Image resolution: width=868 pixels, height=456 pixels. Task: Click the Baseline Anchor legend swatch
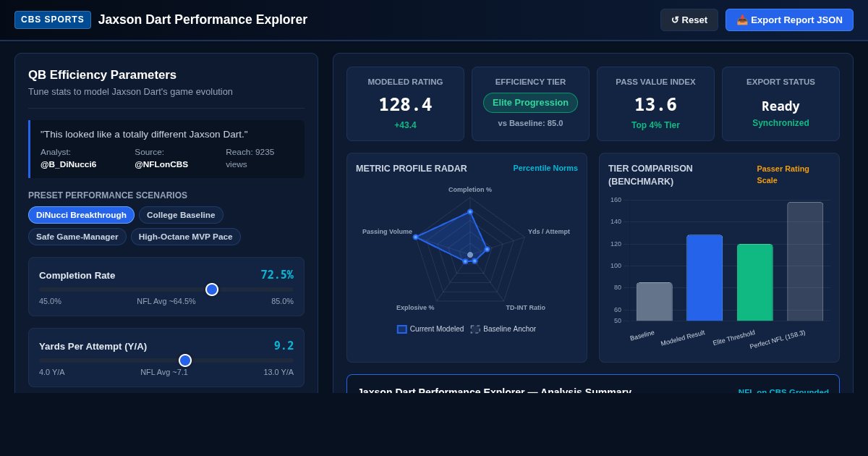click(475, 329)
